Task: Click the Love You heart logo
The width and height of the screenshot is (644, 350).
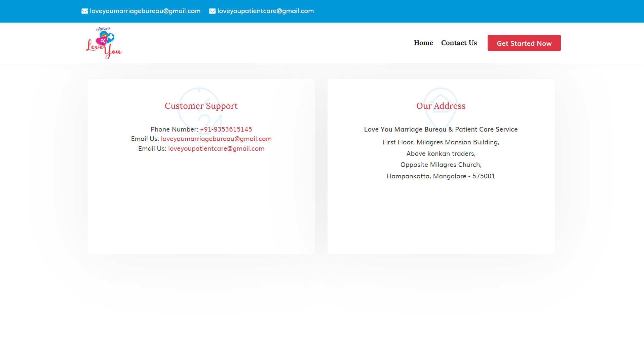Action: click(x=104, y=43)
